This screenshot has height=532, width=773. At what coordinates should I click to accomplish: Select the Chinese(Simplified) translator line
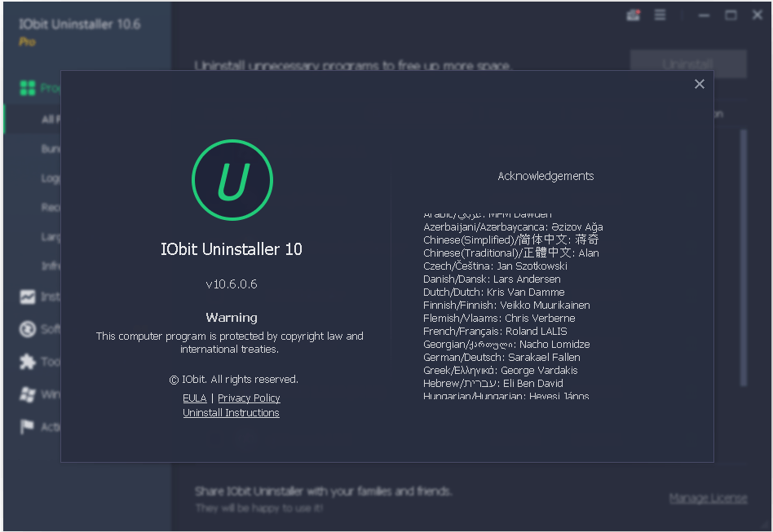(x=510, y=240)
